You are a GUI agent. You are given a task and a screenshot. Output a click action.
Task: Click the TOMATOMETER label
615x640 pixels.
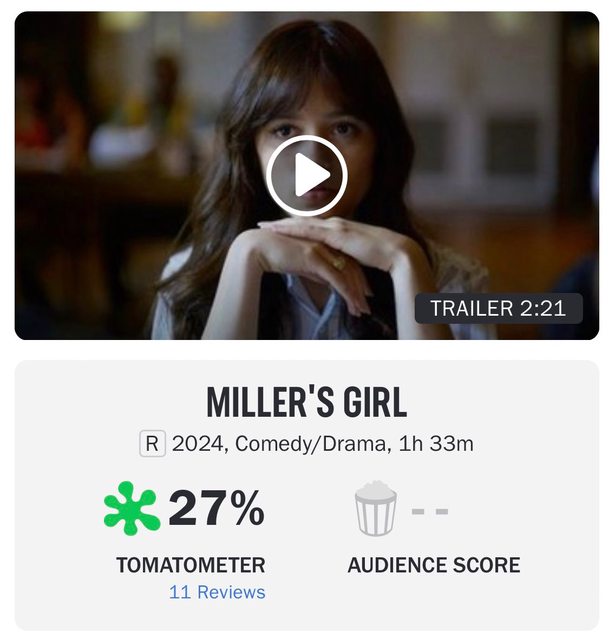[191, 565]
